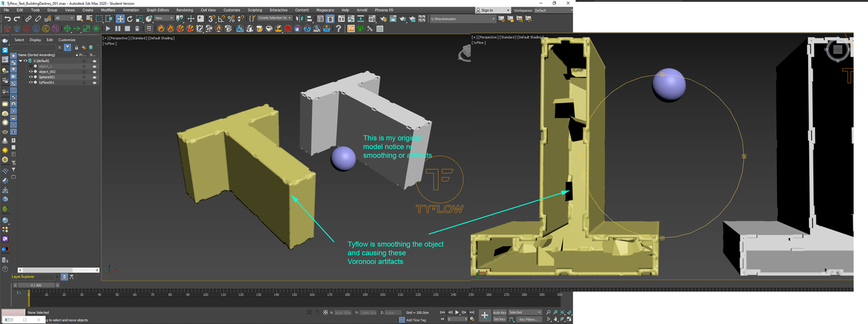
Task: Activate the Select and Move tool
Action: (x=120, y=19)
